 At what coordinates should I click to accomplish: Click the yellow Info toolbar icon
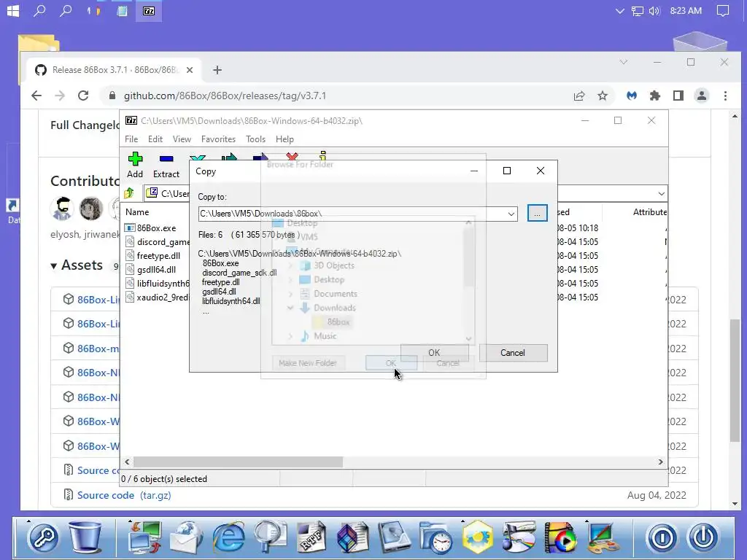[323, 156]
